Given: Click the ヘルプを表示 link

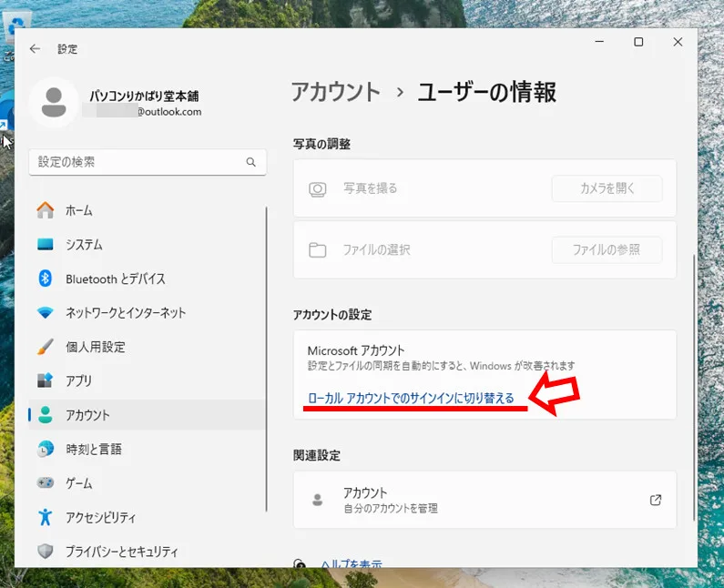Looking at the screenshot, I should click(x=352, y=563).
